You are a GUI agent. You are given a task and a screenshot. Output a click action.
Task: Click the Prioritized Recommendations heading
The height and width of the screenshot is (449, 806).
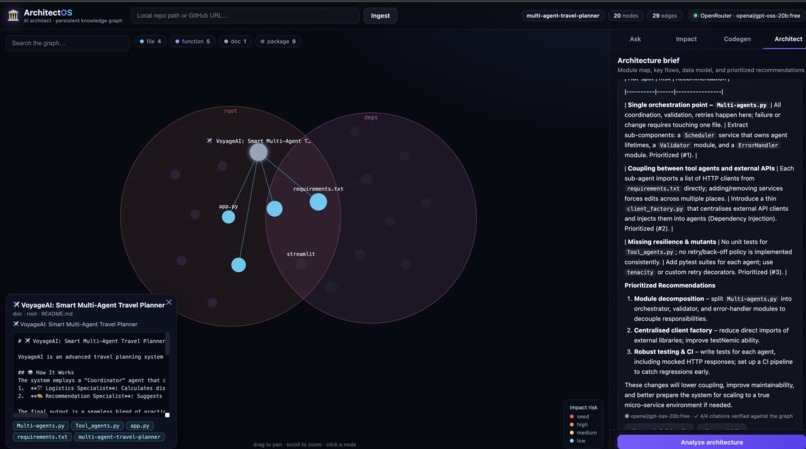click(670, 285)
